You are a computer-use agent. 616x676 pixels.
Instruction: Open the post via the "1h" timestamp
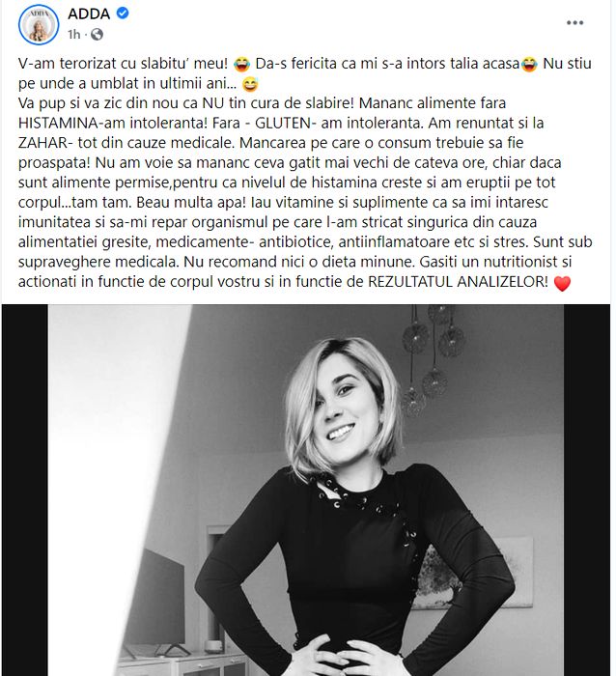coord(73,34)
